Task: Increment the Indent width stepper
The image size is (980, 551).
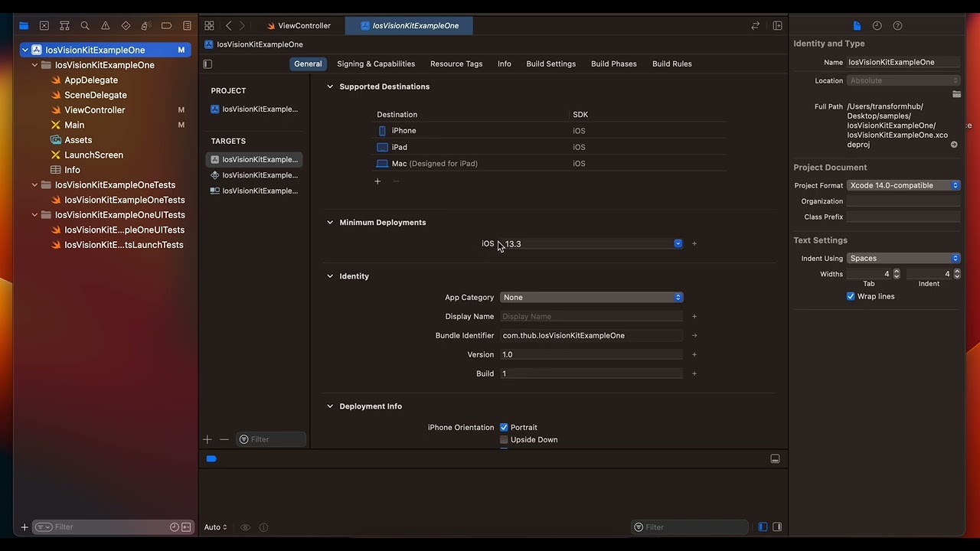Action: (956, 271)
